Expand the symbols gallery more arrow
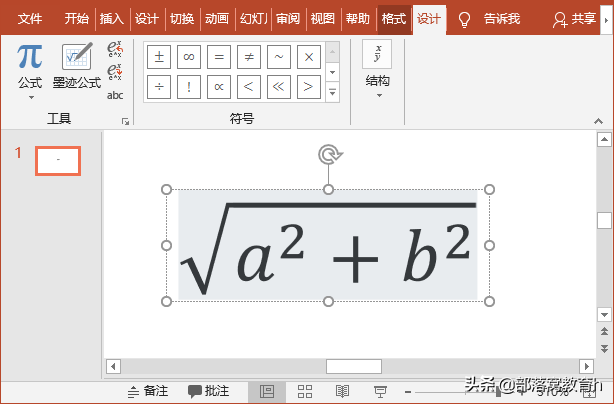Screen dimensions: 614x404 point(332,92)
